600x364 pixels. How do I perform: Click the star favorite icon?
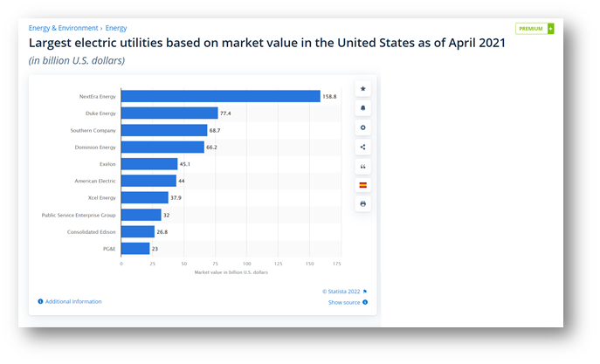click(362, 89)
